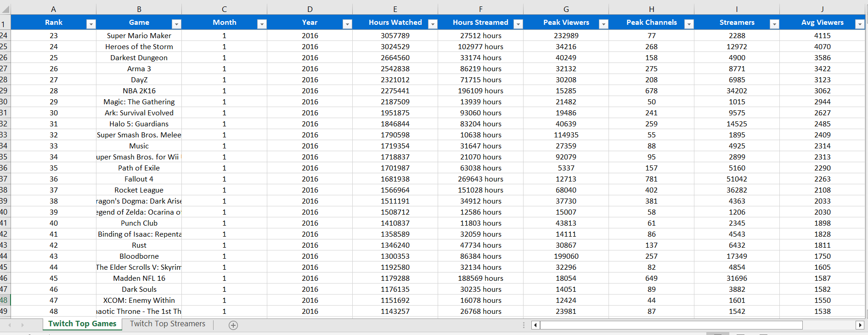Click the previous sheet navigation arrow
The width and height of the screenshot is (868, 335).
coord(10,325)
